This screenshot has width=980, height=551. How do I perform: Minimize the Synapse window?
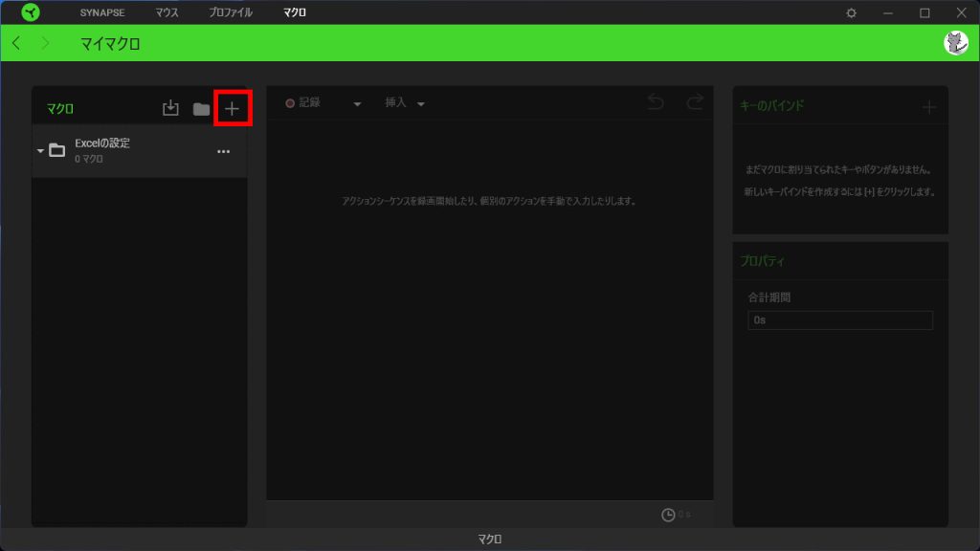pyautogui.click(x=887, y=12)
